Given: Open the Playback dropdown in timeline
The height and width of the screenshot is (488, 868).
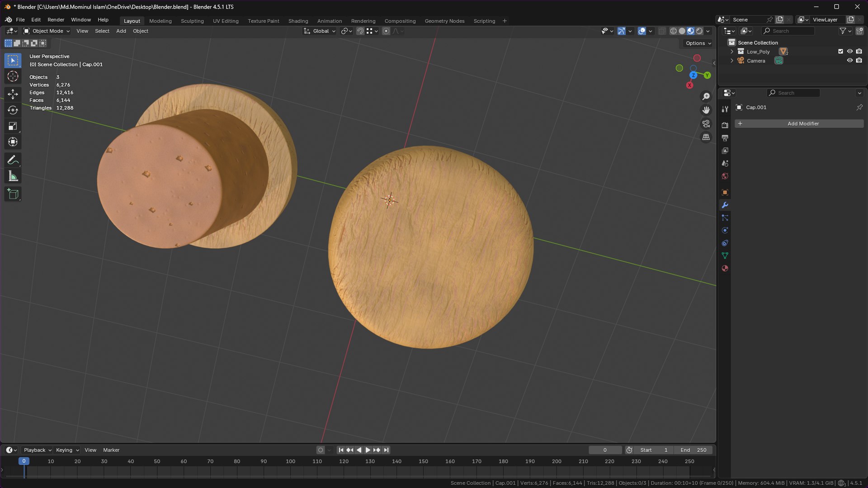Looking at the screenshot, I should (x=38, y=450).
